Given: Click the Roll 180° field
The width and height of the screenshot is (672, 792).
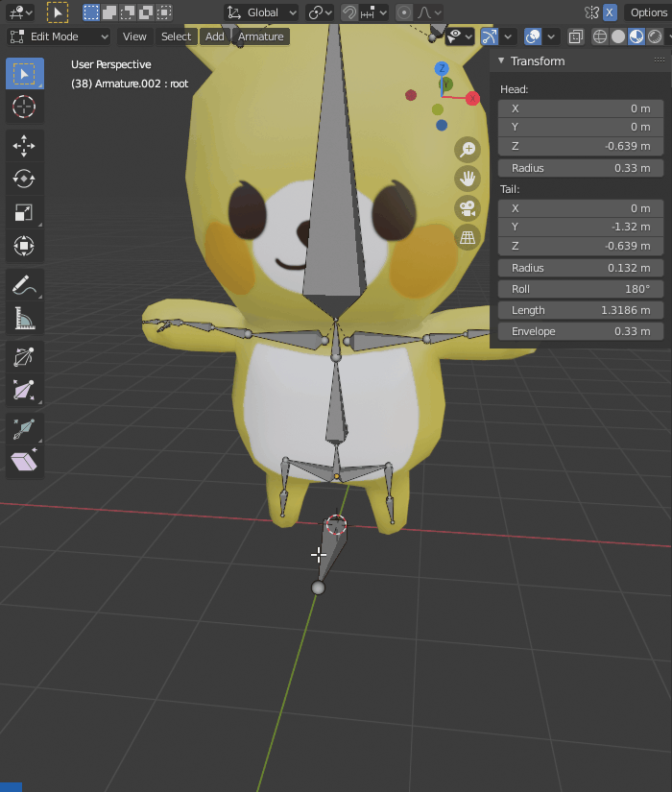Looking at the screenshot, I should (581, 289).
